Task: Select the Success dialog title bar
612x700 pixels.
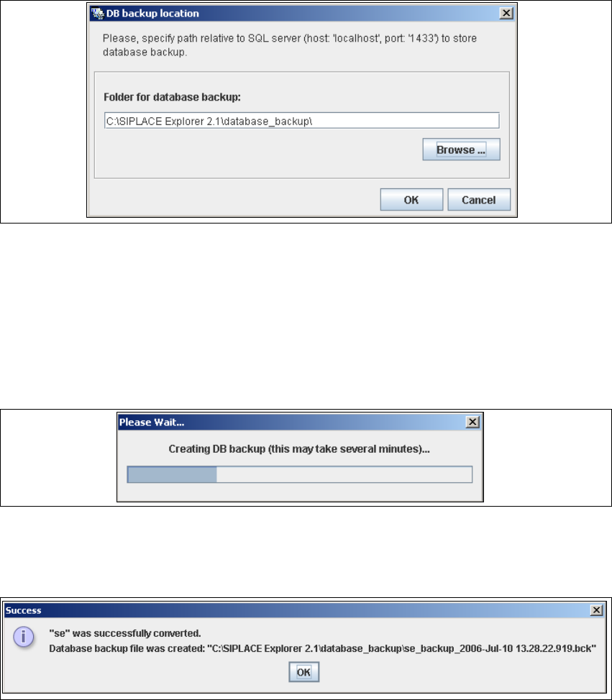Action: click(305, 610)
